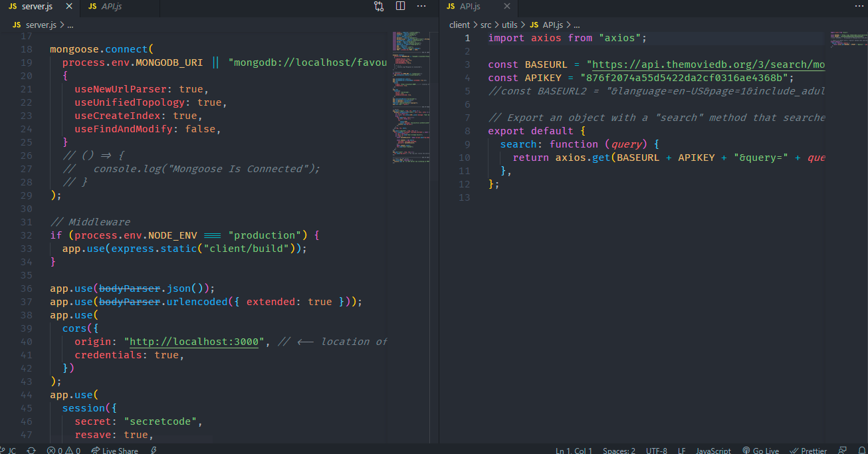The height and width of the screenshot is (454, 868).
Task: Click the resave: true line
Action: [114, 435]
